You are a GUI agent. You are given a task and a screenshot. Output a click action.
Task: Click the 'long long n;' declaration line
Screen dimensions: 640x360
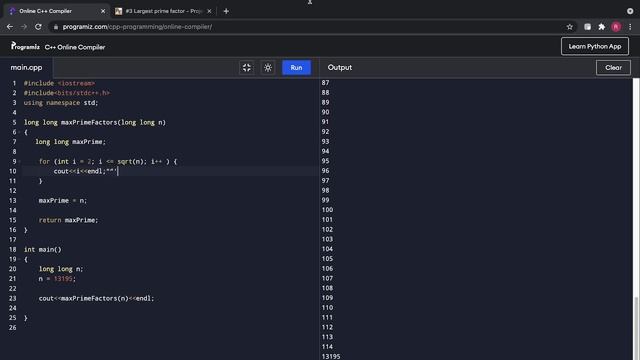[61, 269]
